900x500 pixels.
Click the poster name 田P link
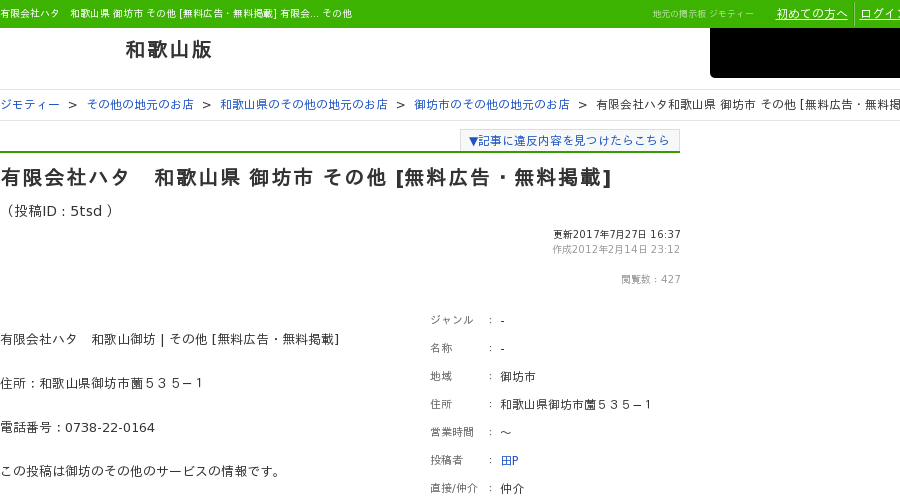coord(510,460)
